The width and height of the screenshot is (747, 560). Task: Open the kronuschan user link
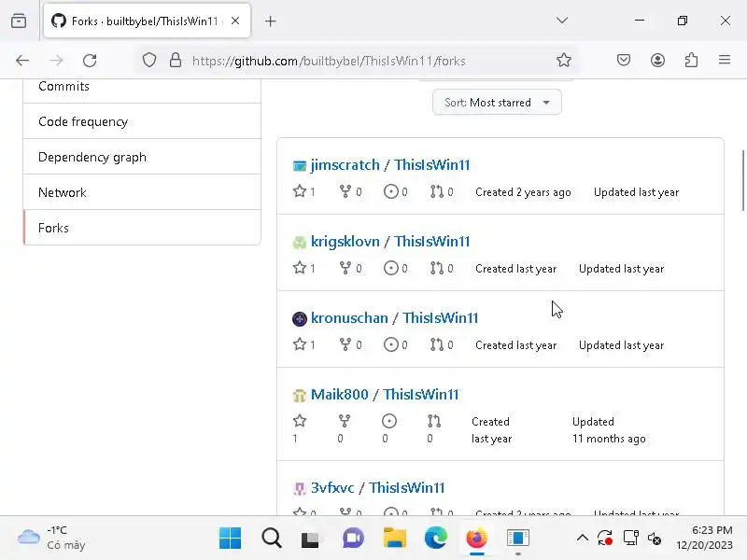click(x=349, y=318)
